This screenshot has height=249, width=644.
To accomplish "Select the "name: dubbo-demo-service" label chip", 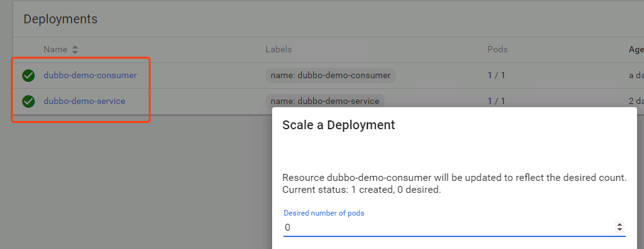I will (x=325, y=101).
